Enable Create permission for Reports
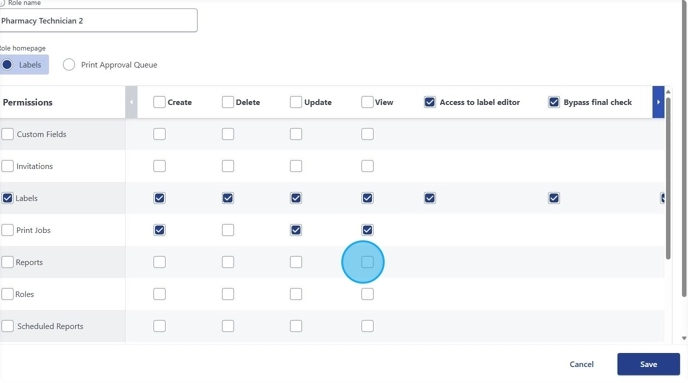The width and height of the screenshot is (688, 383). 159,262
